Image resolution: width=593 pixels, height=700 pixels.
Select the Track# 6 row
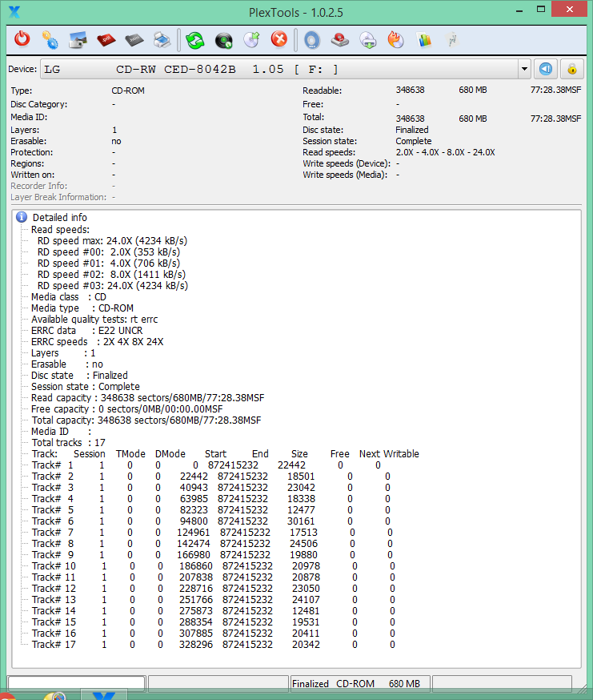[211, 521]
